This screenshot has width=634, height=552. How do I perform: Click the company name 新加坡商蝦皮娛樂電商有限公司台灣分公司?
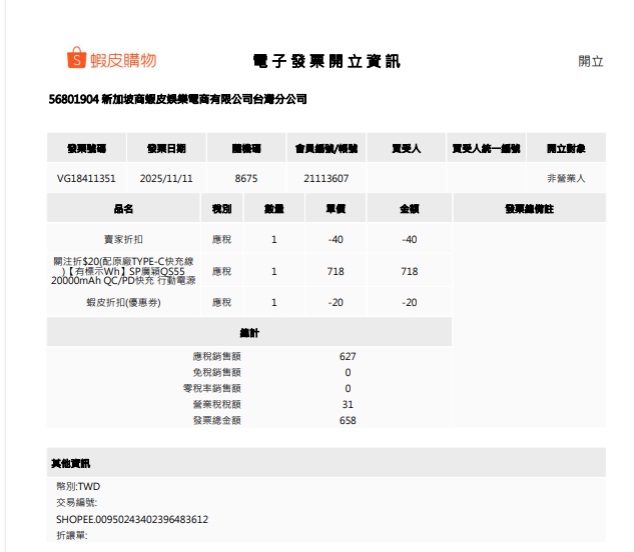coord(177,100)
